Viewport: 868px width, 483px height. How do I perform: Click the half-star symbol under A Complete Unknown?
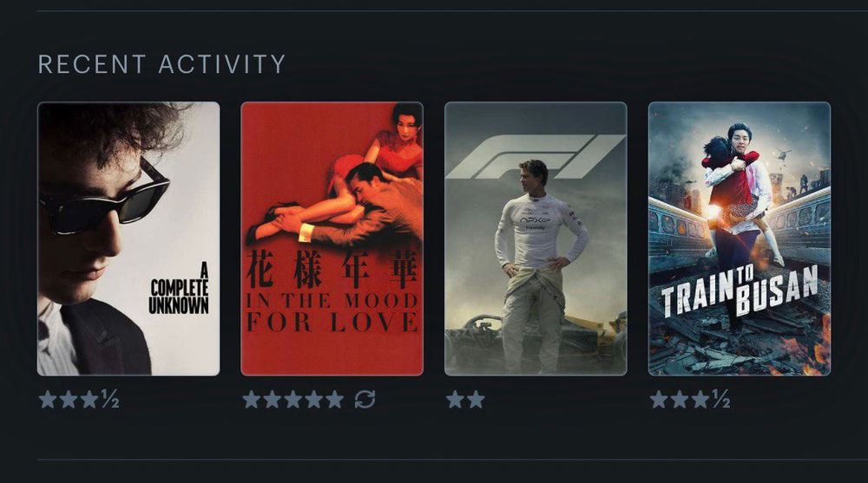(x=110, y=399)
